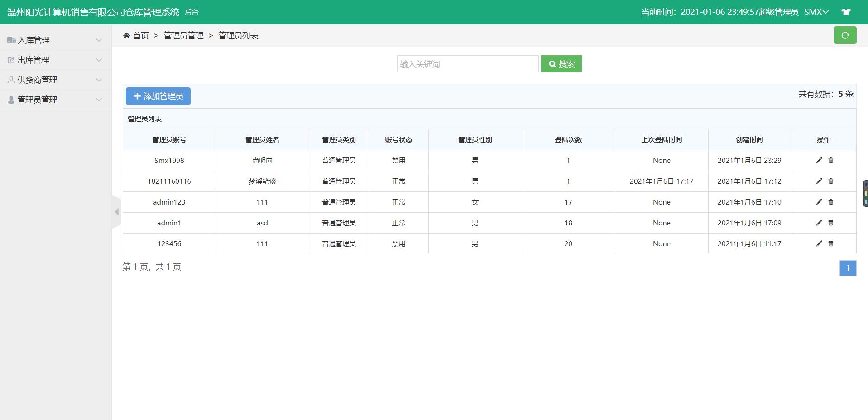Click the 创建时间 column header
The width and height of the screenshot is (868, 420).
(x=749, y=139)
